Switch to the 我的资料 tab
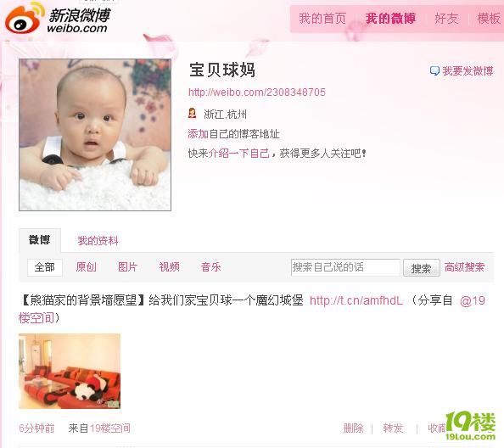Viewport: 504px width, 448px height. point(98,241)
